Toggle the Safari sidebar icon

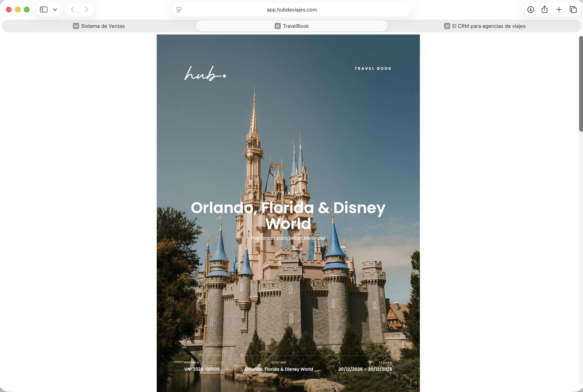click(44, 10)
